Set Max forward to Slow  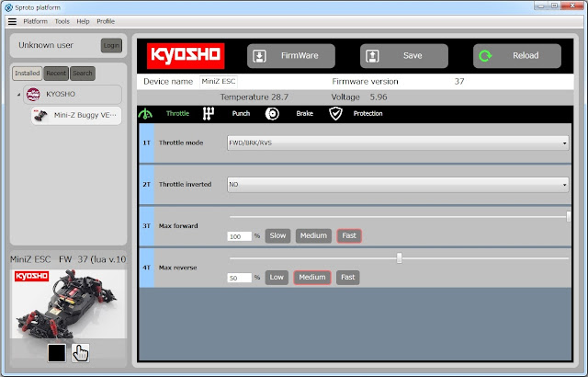tap(277, 236)
